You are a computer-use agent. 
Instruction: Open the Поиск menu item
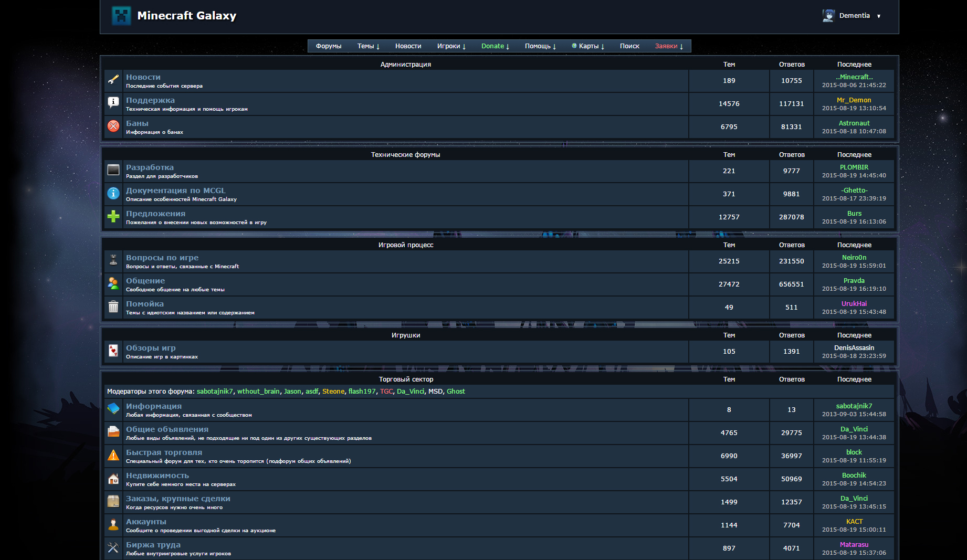click(629, 46)
